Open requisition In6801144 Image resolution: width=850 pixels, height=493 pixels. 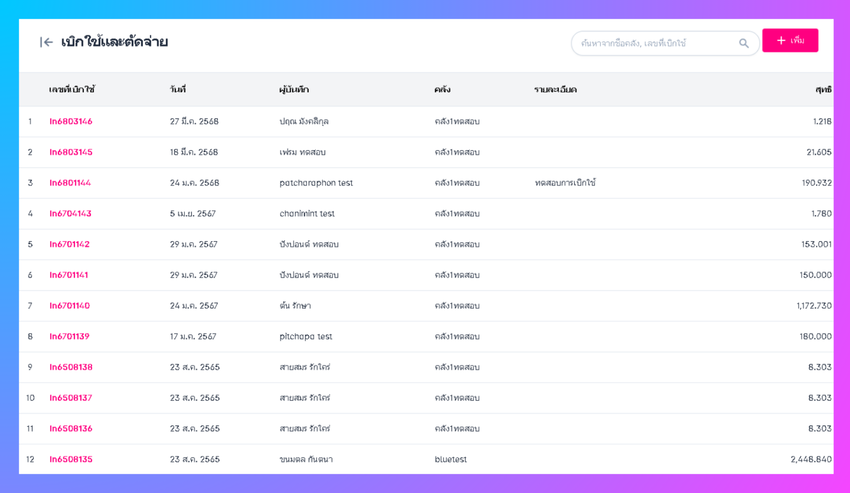70,183
